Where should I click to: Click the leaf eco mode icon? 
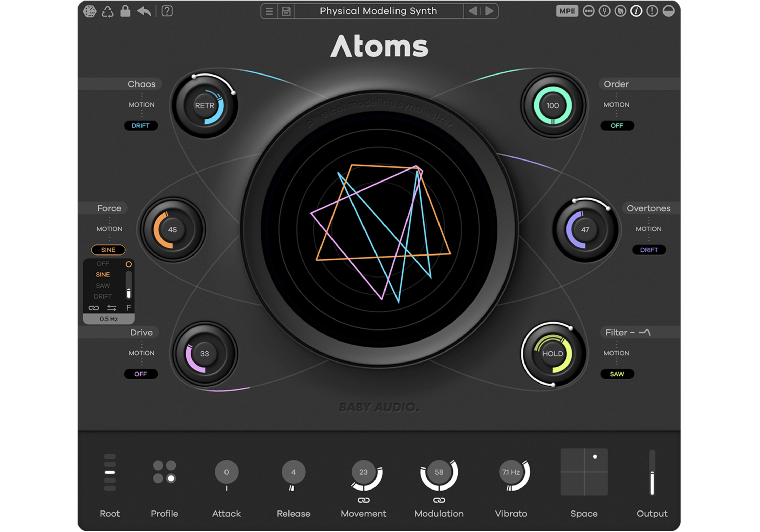[x=621, y=11]
